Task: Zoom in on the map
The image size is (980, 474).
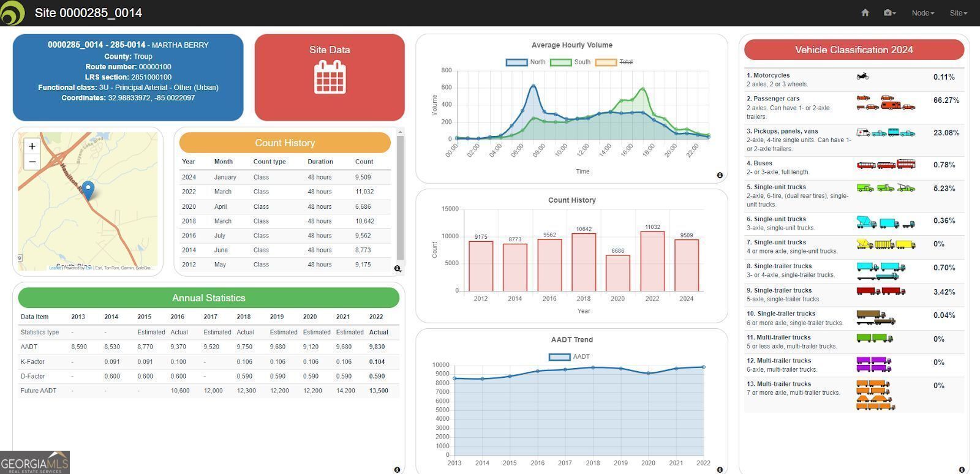Action: tap(32, 146)
